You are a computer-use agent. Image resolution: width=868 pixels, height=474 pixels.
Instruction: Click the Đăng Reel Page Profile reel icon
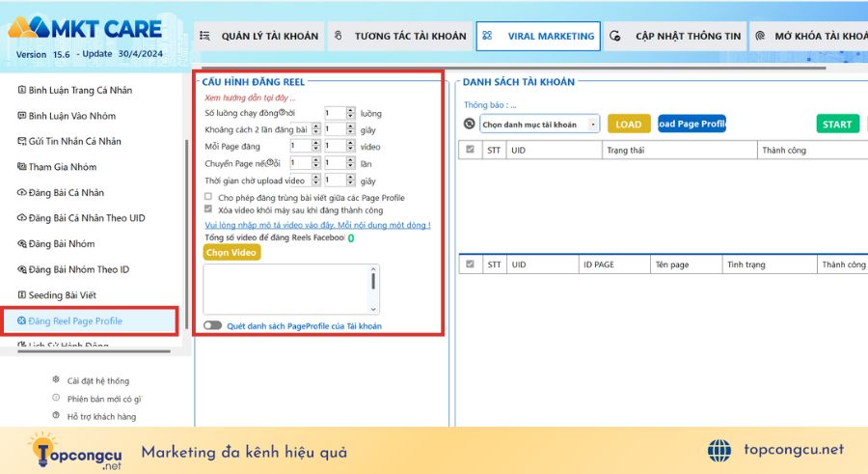point(21,321)
